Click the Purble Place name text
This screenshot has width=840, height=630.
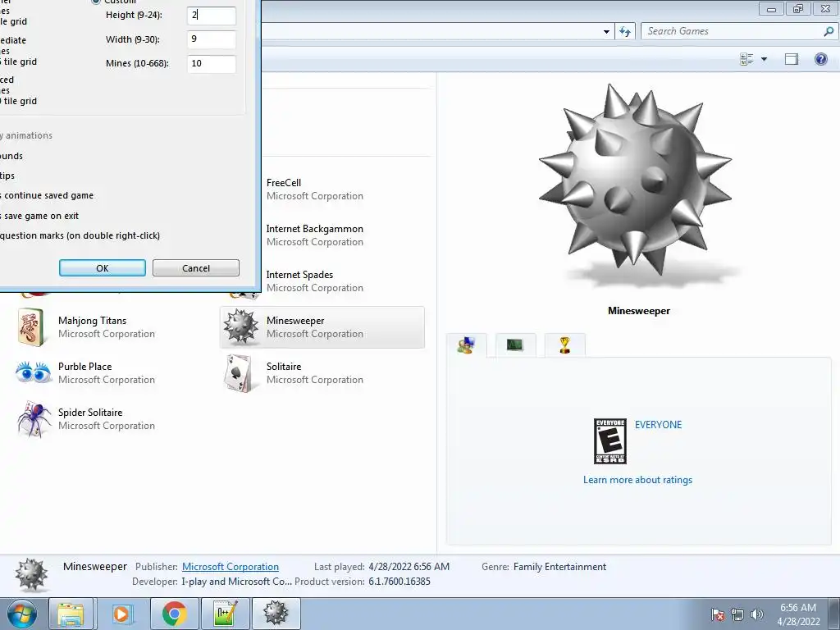pos(84,367)
